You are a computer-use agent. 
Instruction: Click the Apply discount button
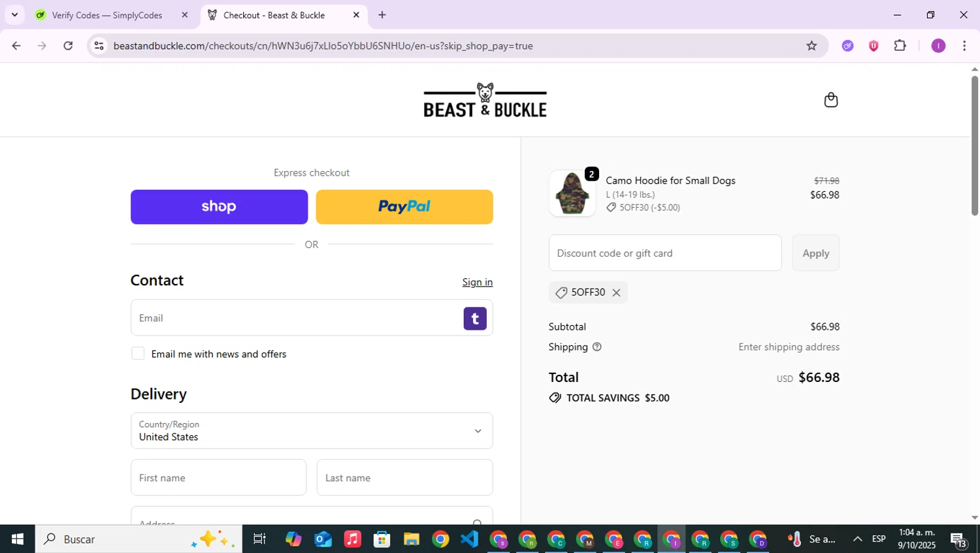click(815, 253)
